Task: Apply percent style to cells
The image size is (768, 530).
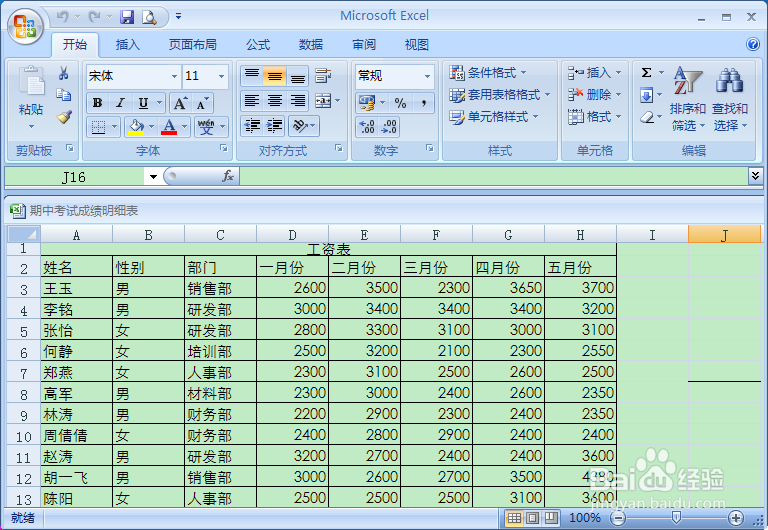Action: click(x=400, y=103)
